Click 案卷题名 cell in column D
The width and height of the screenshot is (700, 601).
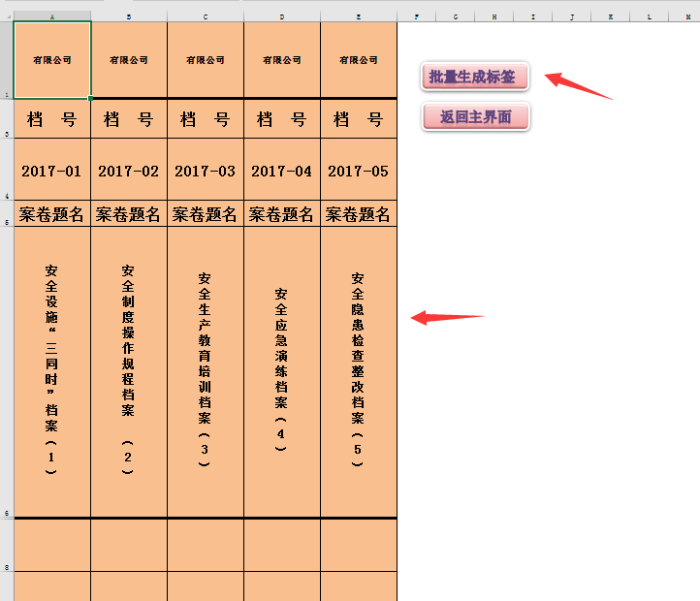282,213
